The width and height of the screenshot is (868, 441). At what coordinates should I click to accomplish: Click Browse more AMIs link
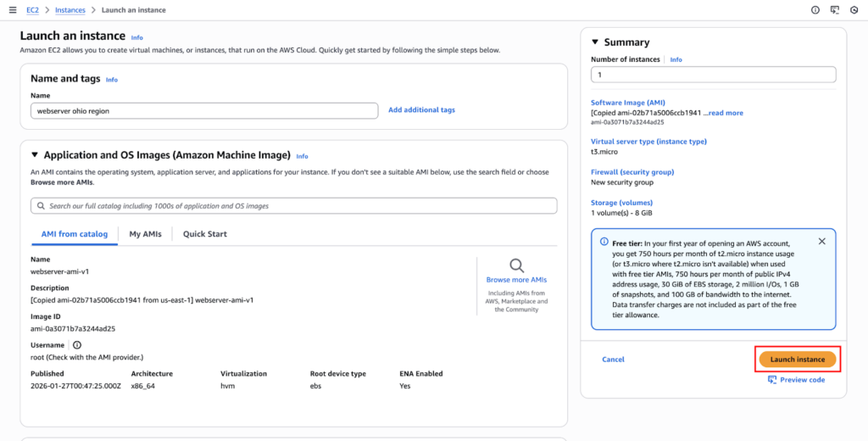[x=516, y=280]
